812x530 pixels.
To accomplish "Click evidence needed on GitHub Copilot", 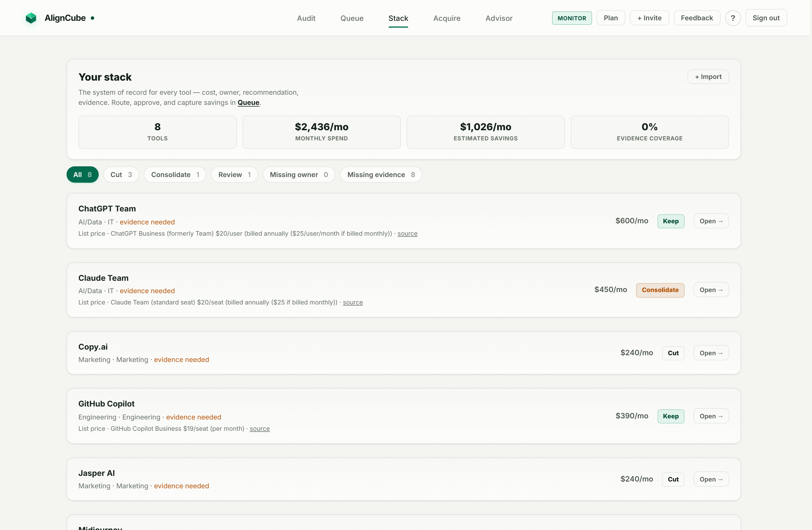I will [x=193, y=417].
